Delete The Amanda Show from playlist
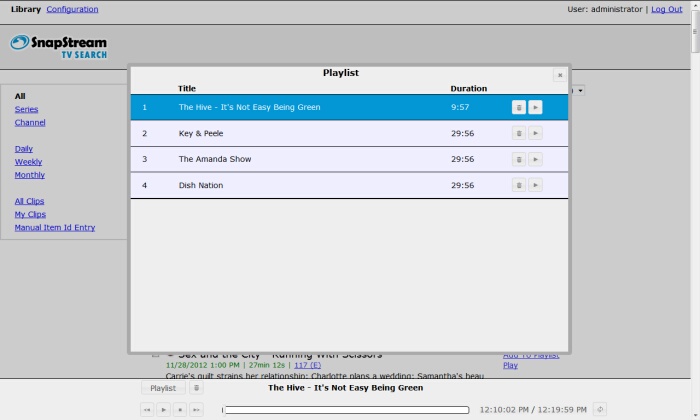 (x=518, y=159)
